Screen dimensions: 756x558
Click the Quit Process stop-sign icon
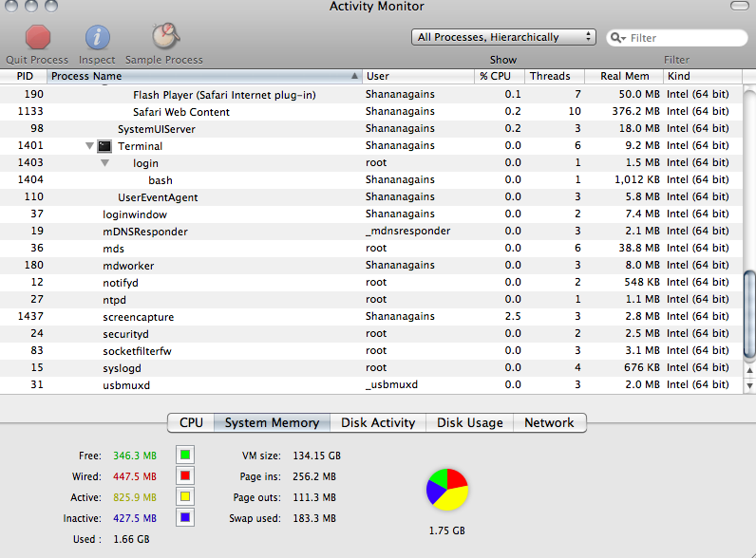tap(38, 38)
